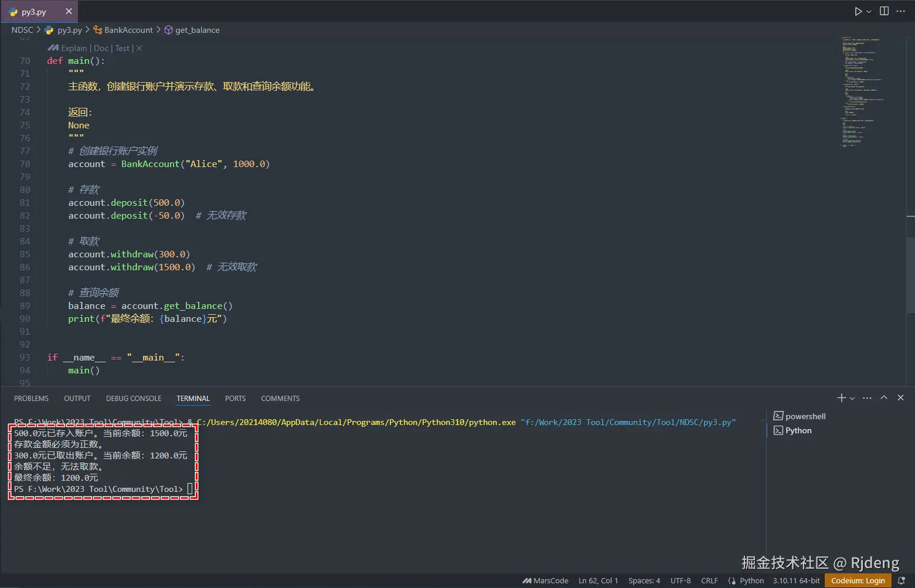
Task: Change end of line sequence CRLF
Action: click(709, 580)
